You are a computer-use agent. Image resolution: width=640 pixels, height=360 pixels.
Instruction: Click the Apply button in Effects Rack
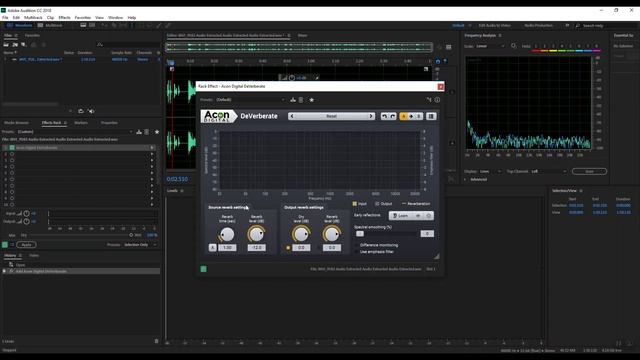pyautogui.click(x=26, y=244)
